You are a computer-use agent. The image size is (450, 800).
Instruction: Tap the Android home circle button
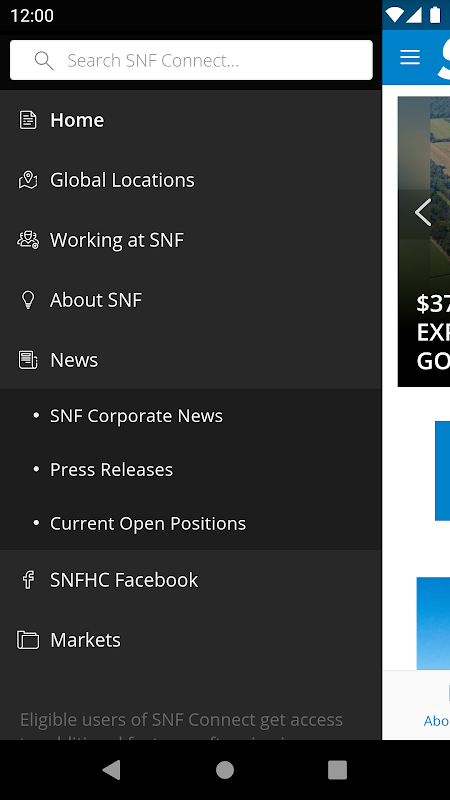click(x=225, y=770)
